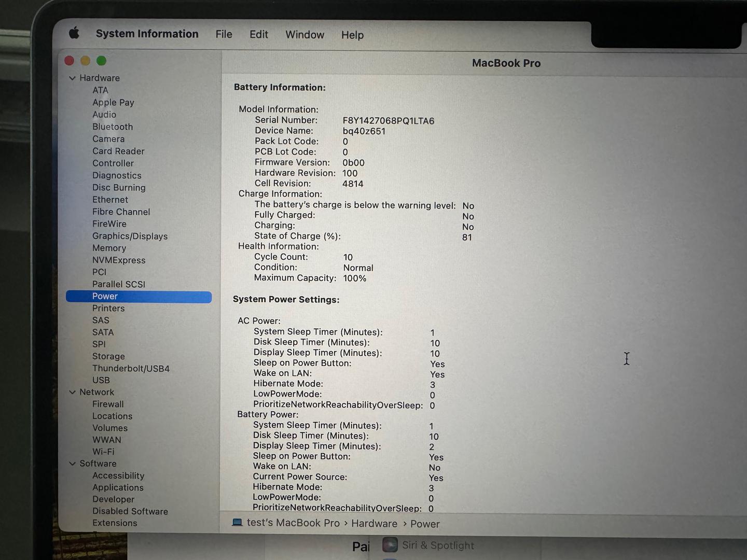
Task: Select Developer under Software
Action: pyautogui.click(x=113, y=499)
